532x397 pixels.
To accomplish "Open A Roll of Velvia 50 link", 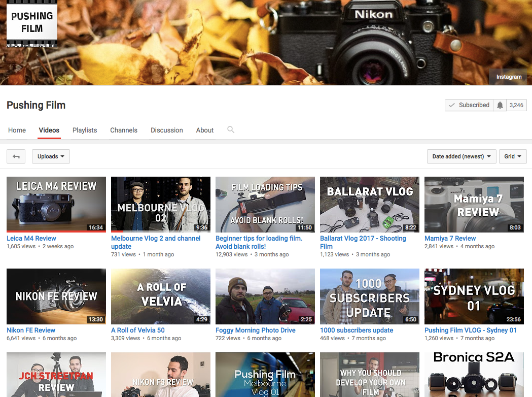I will pyautogui.click(x=138, y=330).
